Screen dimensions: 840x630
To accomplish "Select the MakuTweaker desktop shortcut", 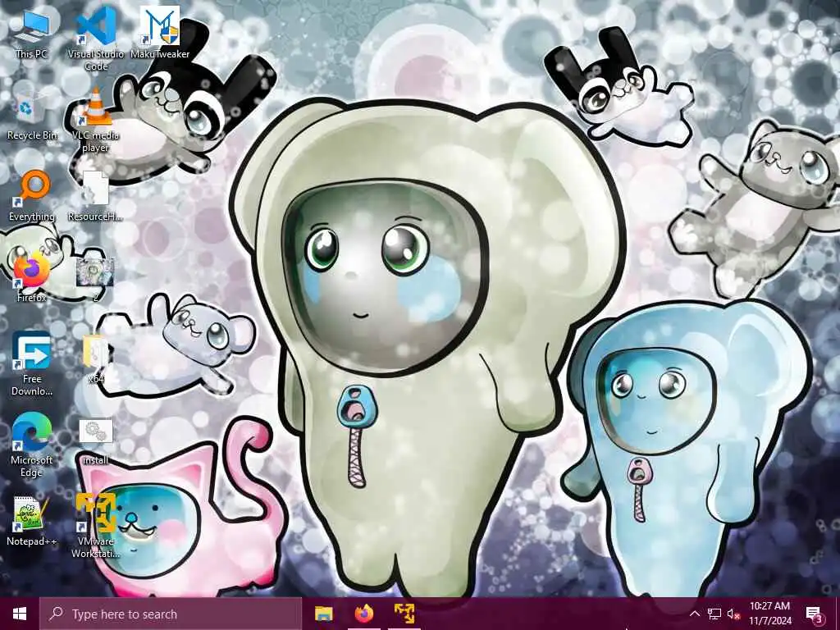I will pyautogui.click(x=160, y=33).
